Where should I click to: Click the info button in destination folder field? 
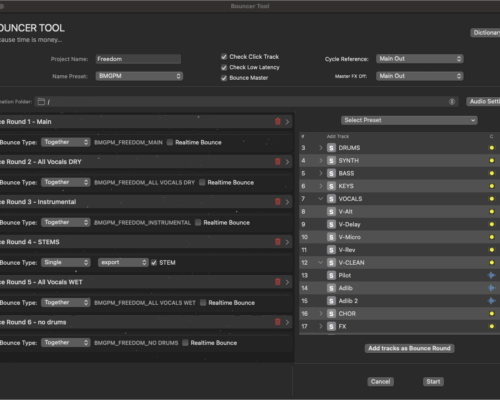452,102
